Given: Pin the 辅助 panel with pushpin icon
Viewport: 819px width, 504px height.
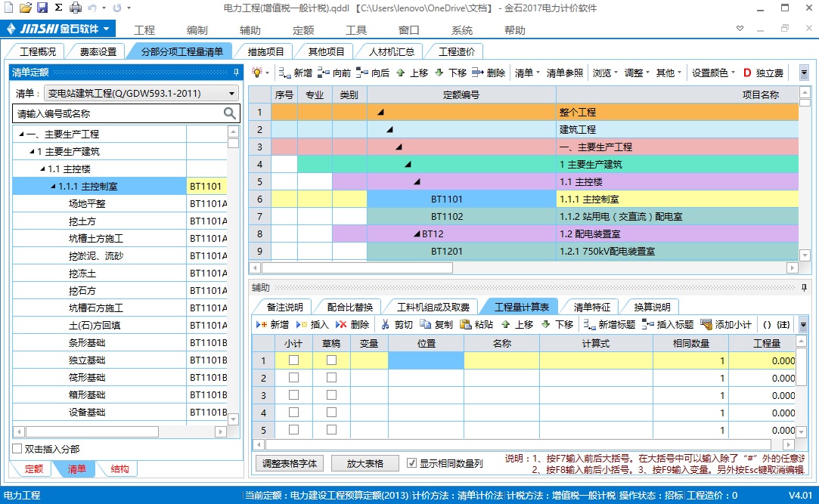Looking at the screenshot, I should [x=804, y=287].
